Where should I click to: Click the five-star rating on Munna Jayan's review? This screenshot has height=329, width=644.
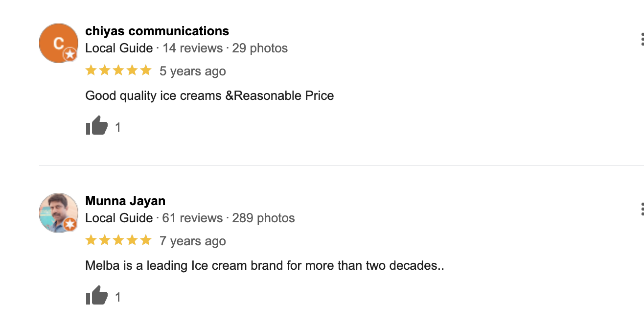pyautogui.click(x=118, y=241)
